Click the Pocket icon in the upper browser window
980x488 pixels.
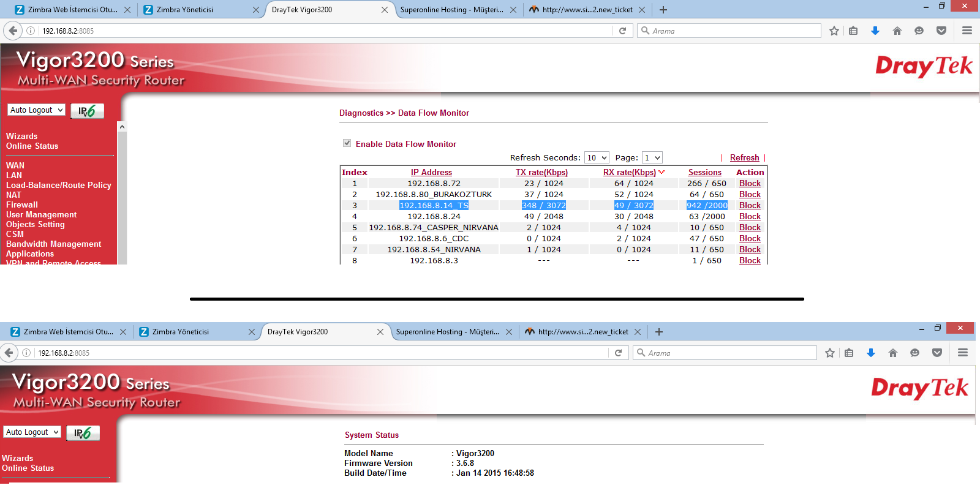tap(941, 31)
